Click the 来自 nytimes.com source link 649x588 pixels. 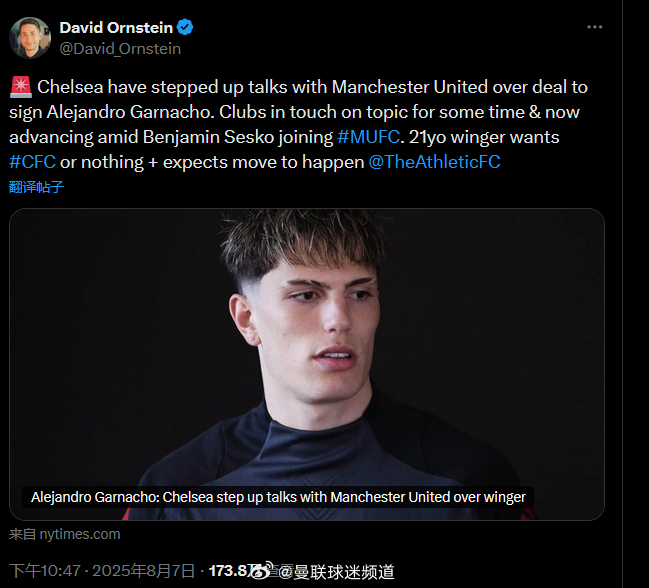click(x=65, y=534)
